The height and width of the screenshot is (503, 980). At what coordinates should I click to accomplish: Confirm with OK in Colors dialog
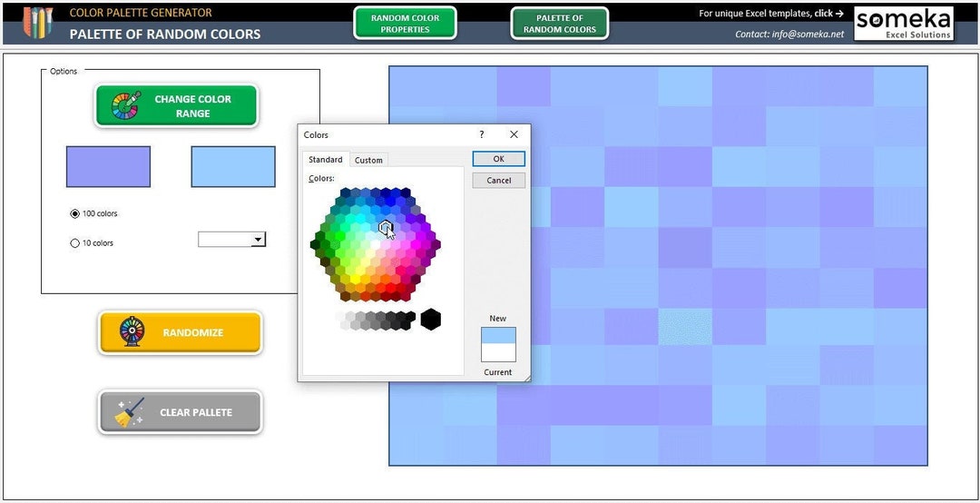[x=499, y=159]
